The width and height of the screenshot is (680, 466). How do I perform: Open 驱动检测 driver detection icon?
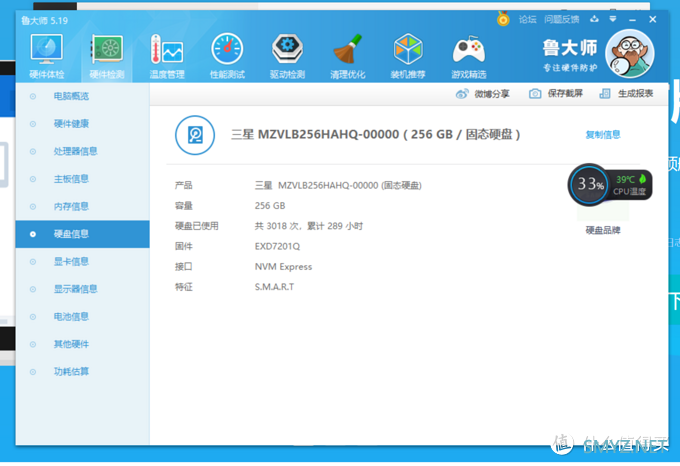(x=288, y=56)
